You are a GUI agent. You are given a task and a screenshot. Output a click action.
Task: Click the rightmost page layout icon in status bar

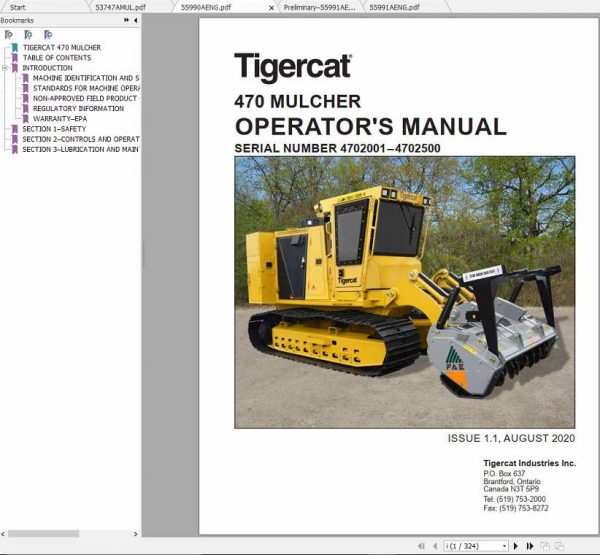point(559,546)
